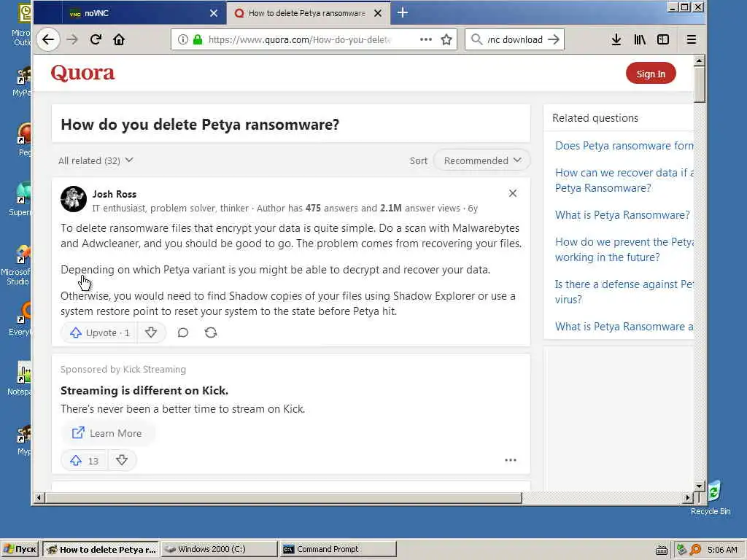Click the horizontal scrollbar left arrow

point(39,498)
